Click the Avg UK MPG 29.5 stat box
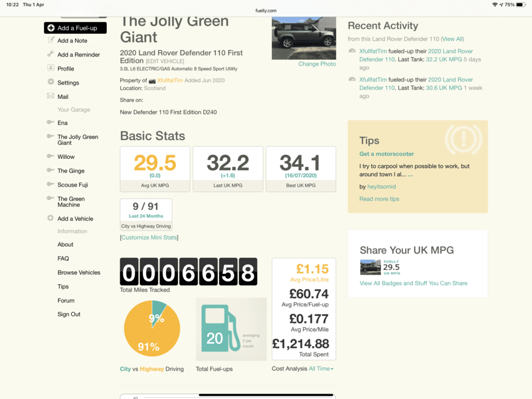The width and height of the screenshot is (532, 399). pyautogui.click(x=155, y=169)
